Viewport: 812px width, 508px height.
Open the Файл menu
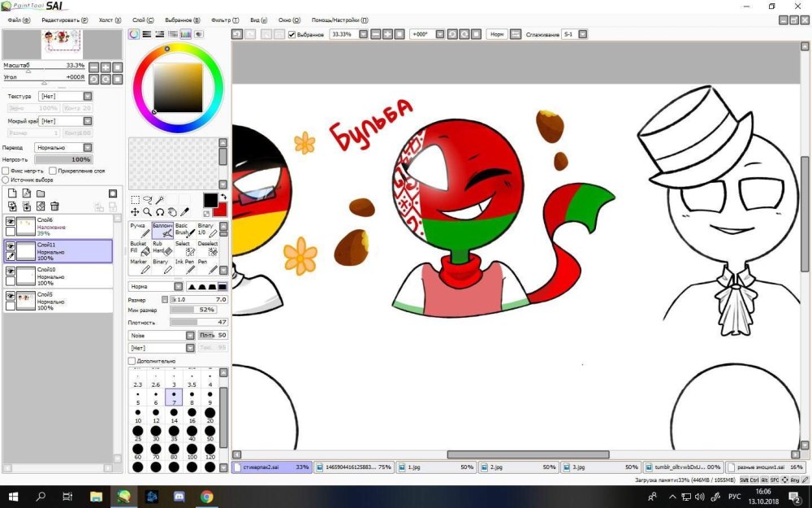(x=19, y=20)
